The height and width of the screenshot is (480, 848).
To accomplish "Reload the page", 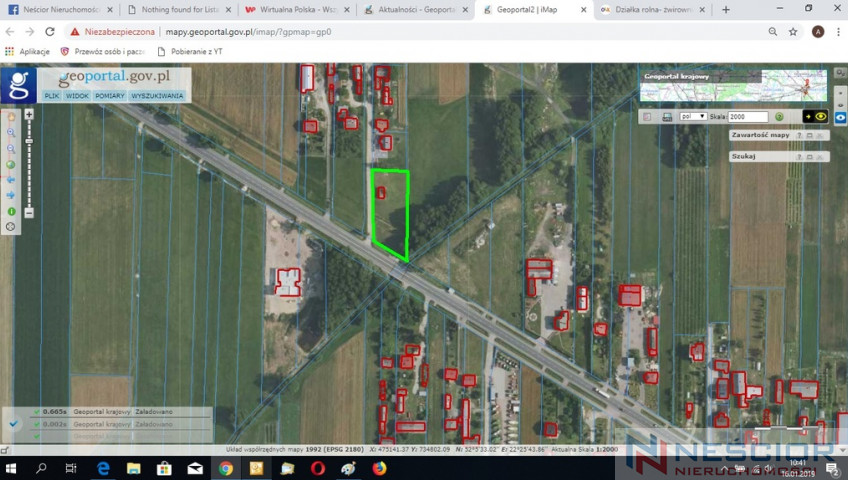I will [x=50, y=32].
